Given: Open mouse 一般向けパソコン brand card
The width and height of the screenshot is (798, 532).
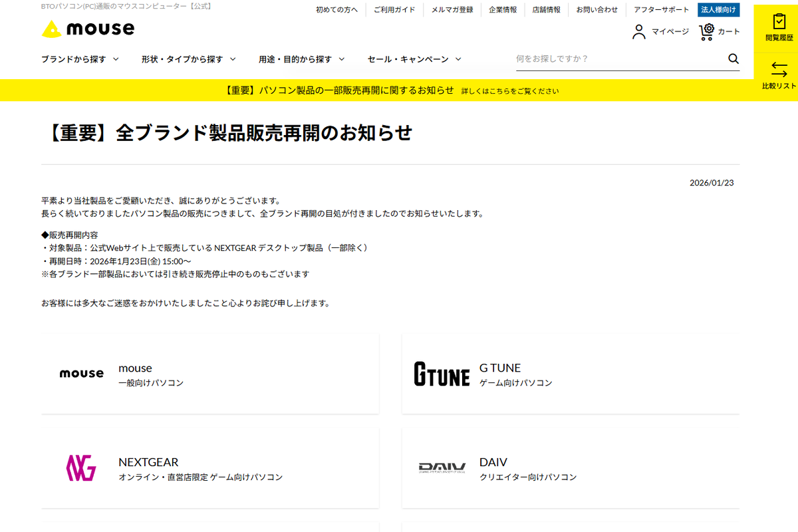Looking at the screenshot, I should (x=210, y=374).
